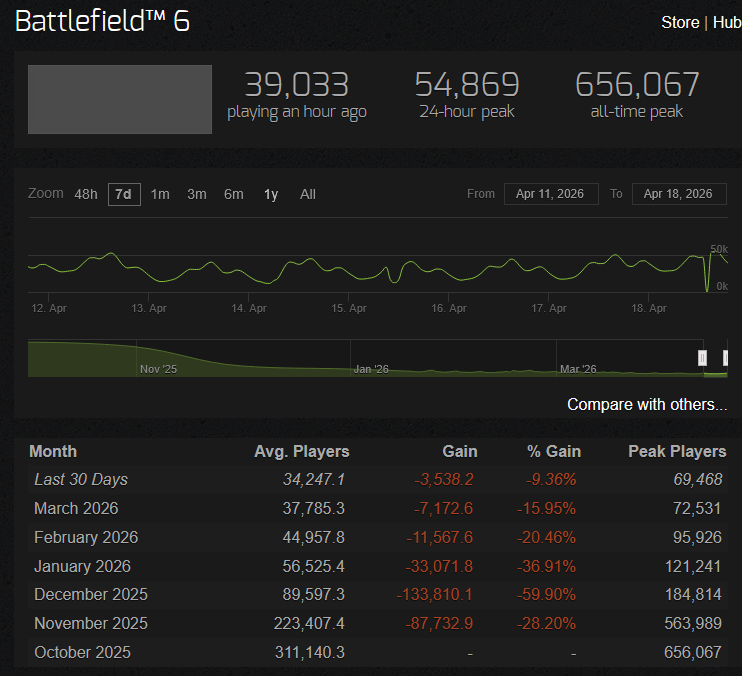The height and width of the screenshot is (676, 742).
Task: Click average players value 37,785.3
Action: pyautogui.click(x=314, y=508)
